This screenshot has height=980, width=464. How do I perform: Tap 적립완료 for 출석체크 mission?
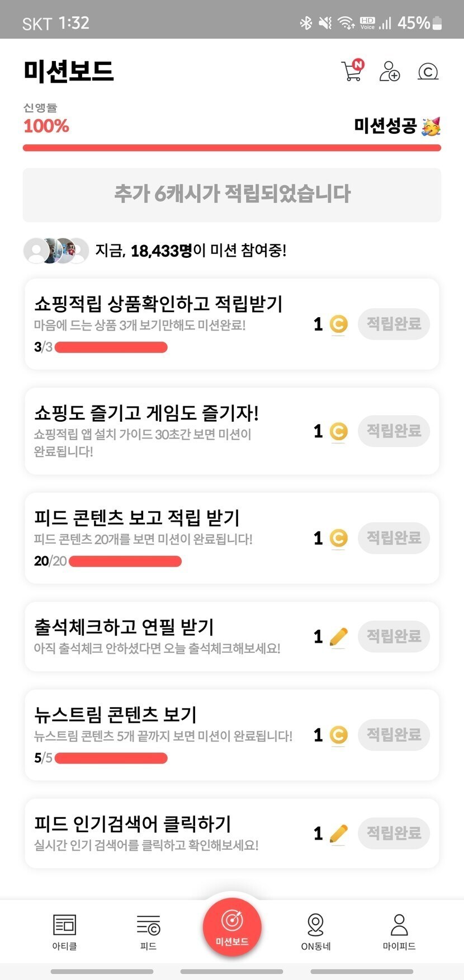[394, 637]
